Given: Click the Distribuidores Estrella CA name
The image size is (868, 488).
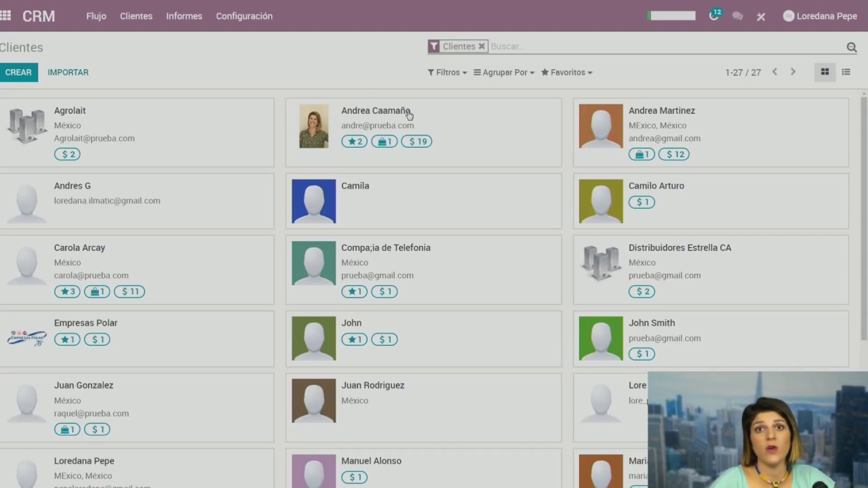Looking at the screenshot, I should 680,247.
